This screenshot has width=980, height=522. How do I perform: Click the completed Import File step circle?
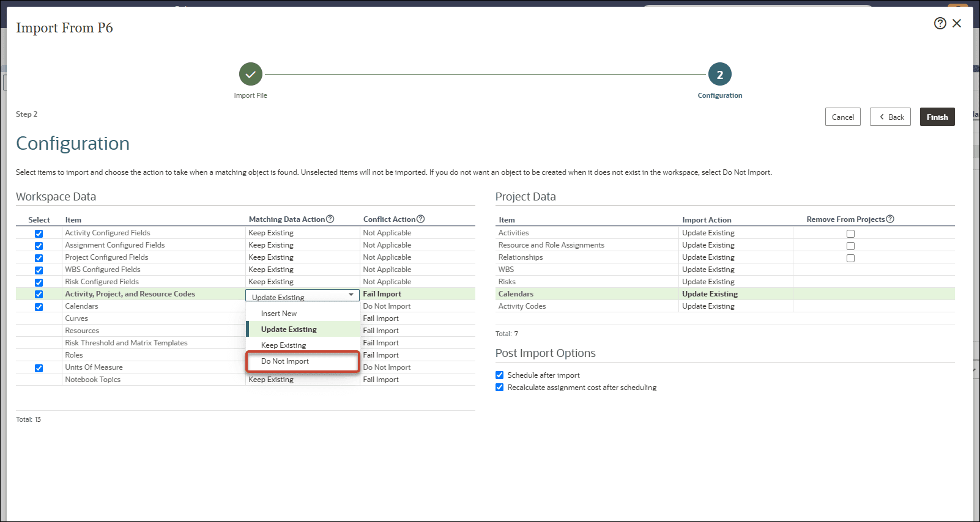[251, 74]
